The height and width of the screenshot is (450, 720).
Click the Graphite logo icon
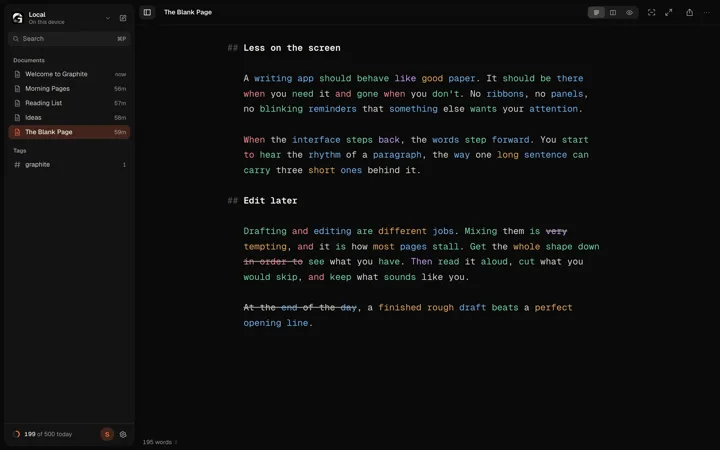(x=17, y=18)
